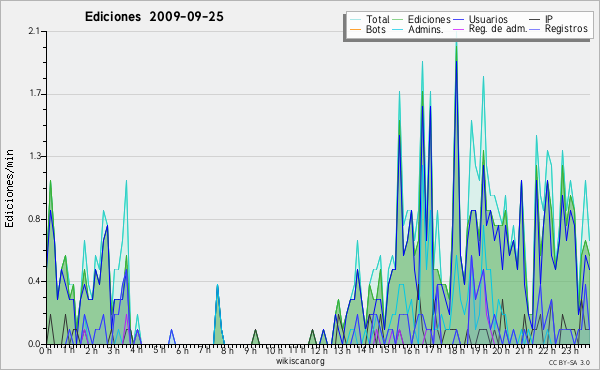Click the '5 h' x-axis label
Image resolution: width=600 pixels, height=370 pixels.
159,350
